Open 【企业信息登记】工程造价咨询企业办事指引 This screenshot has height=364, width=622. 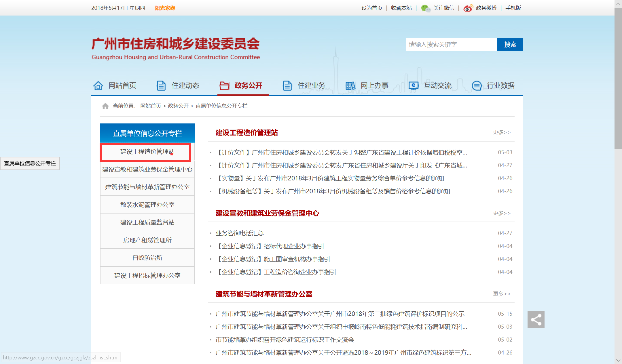point(276,272)
